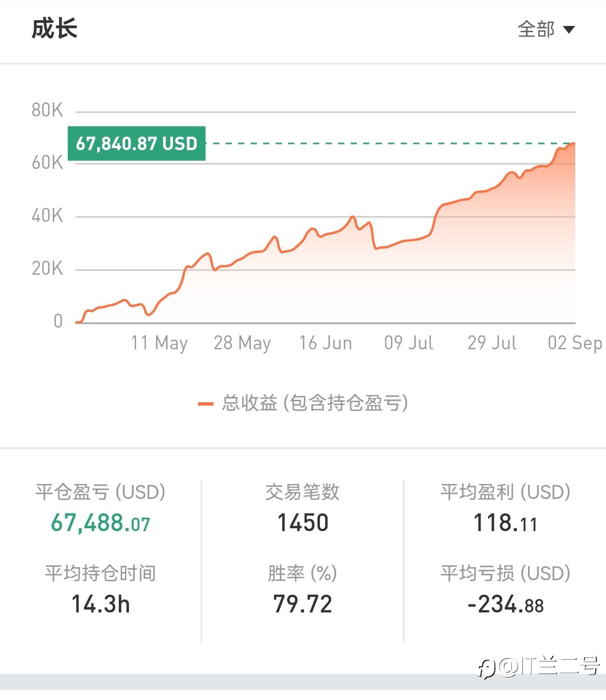Click the 平均持仓时间 value 14.3h
Image resolution: width=606 pixels, height=700 pixels.
(101, 604)
